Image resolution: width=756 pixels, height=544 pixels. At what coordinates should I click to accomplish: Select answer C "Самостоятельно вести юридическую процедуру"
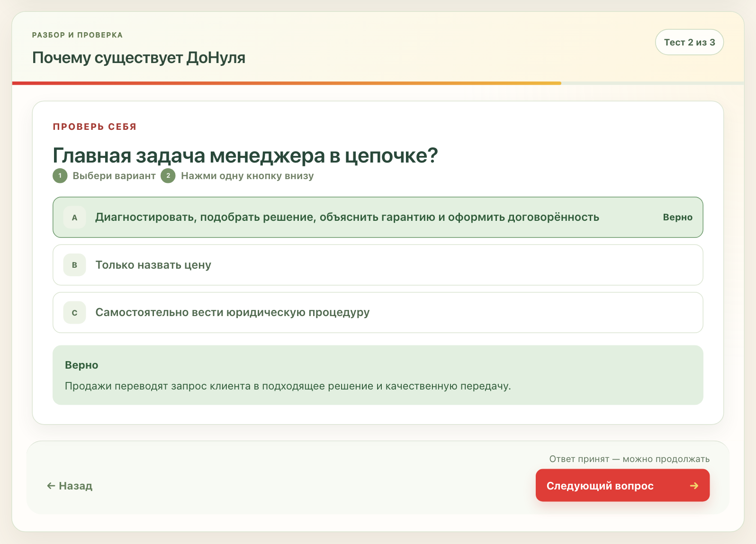coord(378,312)
